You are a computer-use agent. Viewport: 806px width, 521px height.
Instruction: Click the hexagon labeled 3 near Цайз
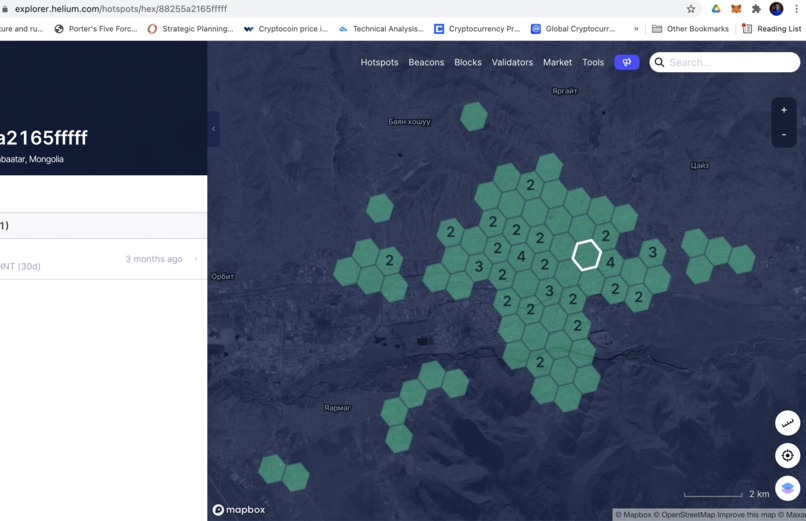(652, 252)
